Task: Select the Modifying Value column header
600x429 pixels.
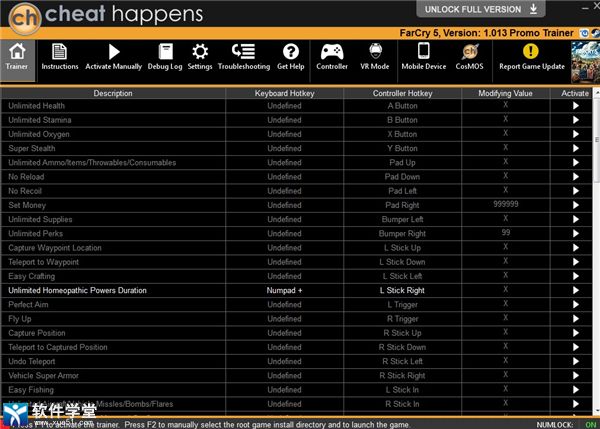Action: pos(505,93)
